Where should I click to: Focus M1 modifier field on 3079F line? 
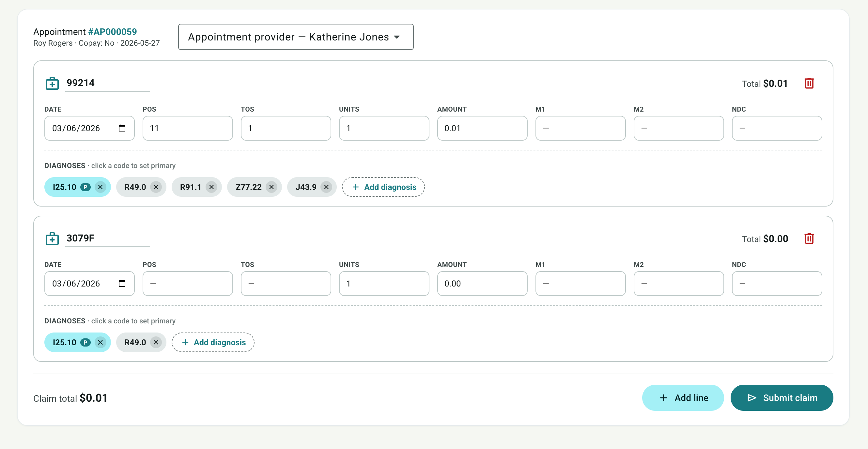(581, 283)
